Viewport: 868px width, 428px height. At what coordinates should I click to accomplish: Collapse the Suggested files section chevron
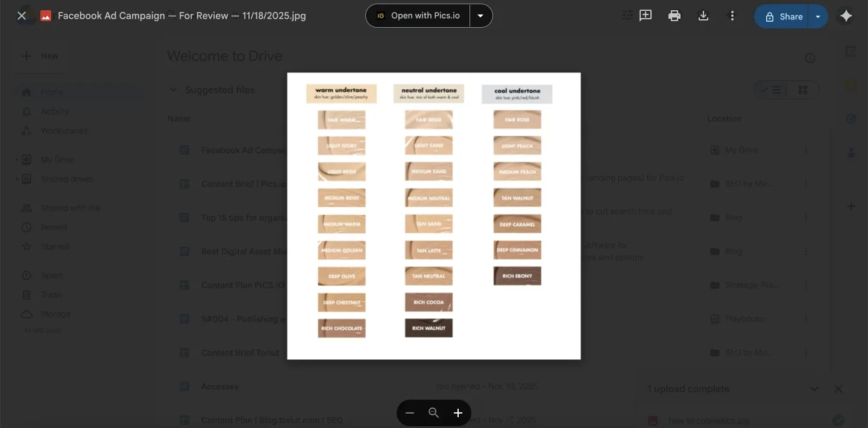(174, 90)
